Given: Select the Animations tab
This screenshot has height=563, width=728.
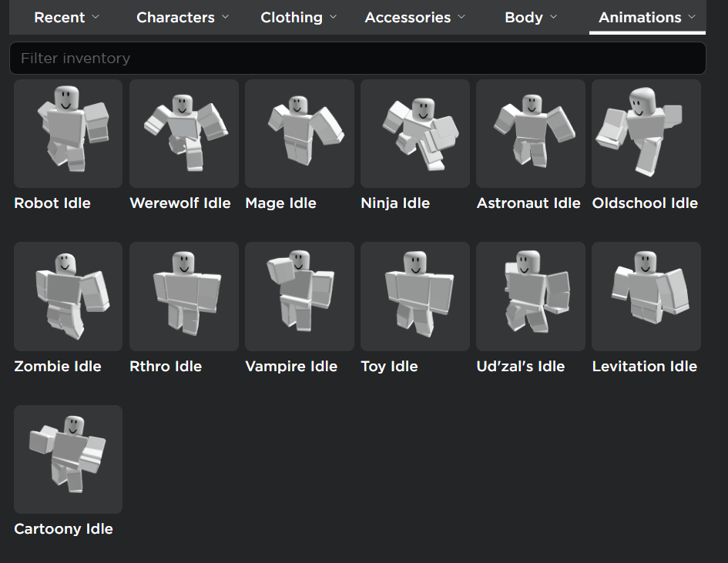Looking at the screenshot, I should click(647, 17).
